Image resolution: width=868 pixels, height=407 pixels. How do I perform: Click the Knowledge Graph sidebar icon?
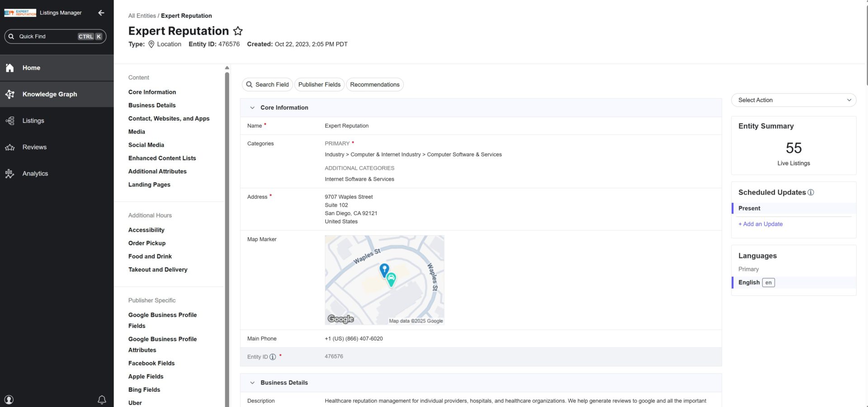point(10,94)
